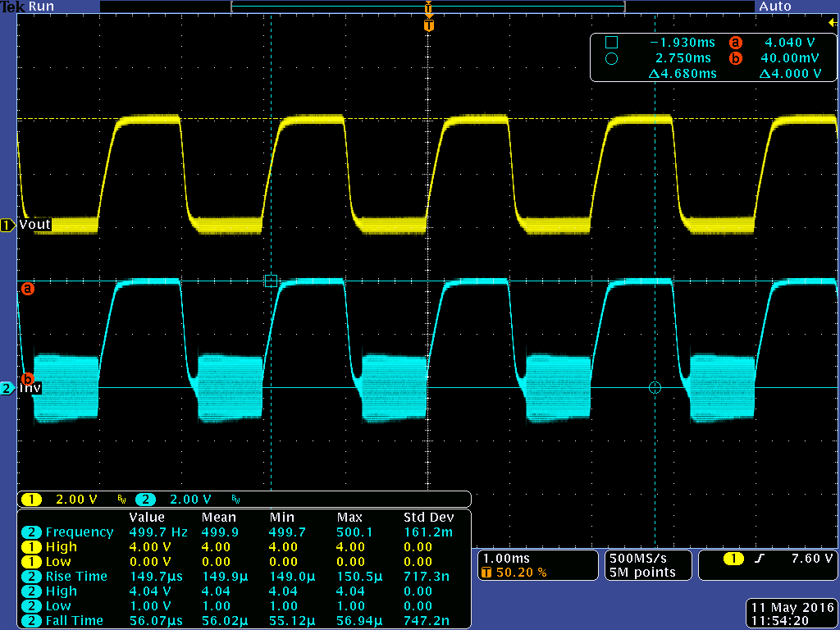The width and height of the screenshot is (840, 630).
Task: Click the Tek Run status label
Action: click(27, 7)
